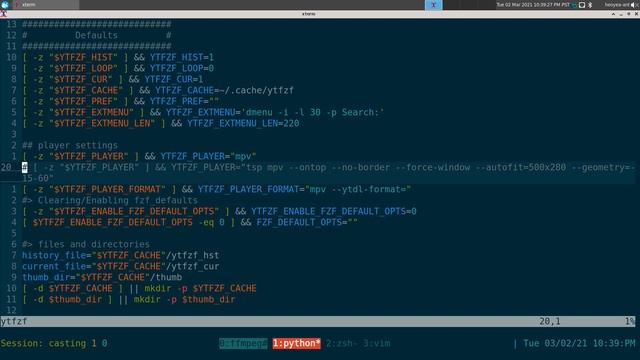
Task: Click the tmux session name 'Session: casting'
Action: [x=43, y=343]
